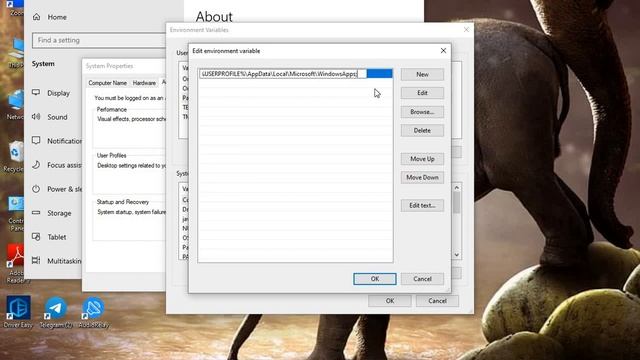Confirm Edit environment variable with OK
Viewport: 640px width, 360px height.
pyautogui.click(x=375, y=279)
